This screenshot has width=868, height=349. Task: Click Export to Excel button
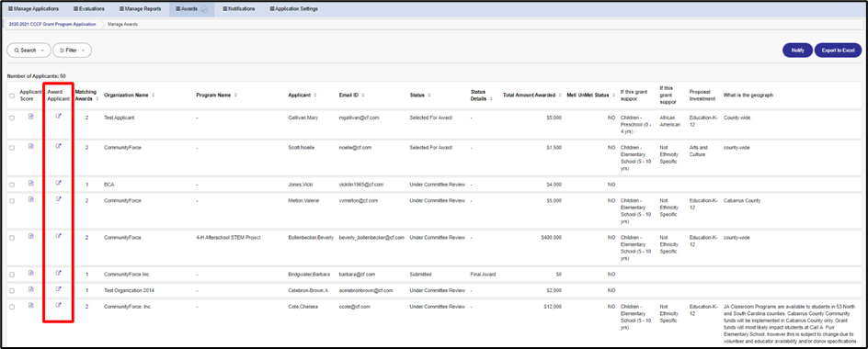pyautogui.click(x=838, y=51)
